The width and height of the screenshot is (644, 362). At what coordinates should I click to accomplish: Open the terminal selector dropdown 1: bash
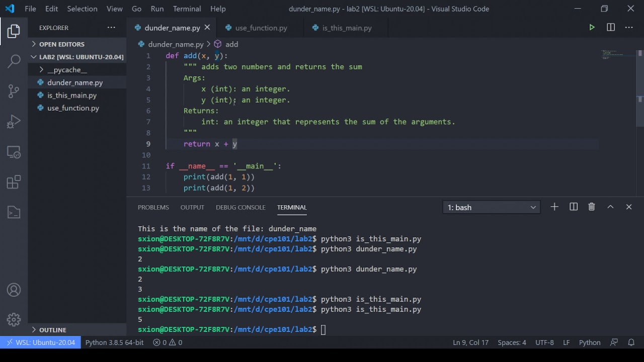[492, 207]
